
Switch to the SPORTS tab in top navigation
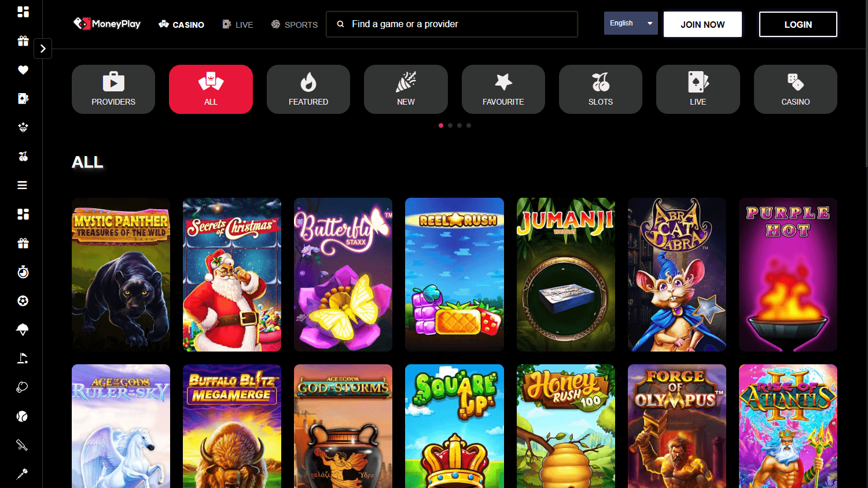[295, 24]
